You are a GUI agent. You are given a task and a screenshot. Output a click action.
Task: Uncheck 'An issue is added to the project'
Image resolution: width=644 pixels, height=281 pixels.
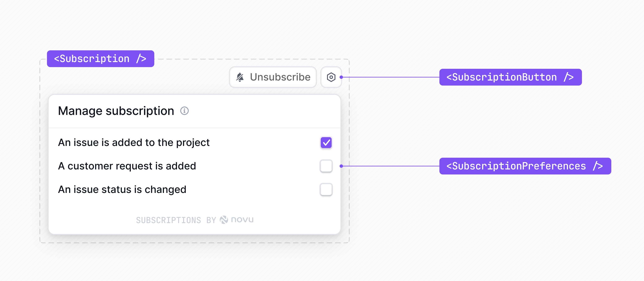point(326,143)
